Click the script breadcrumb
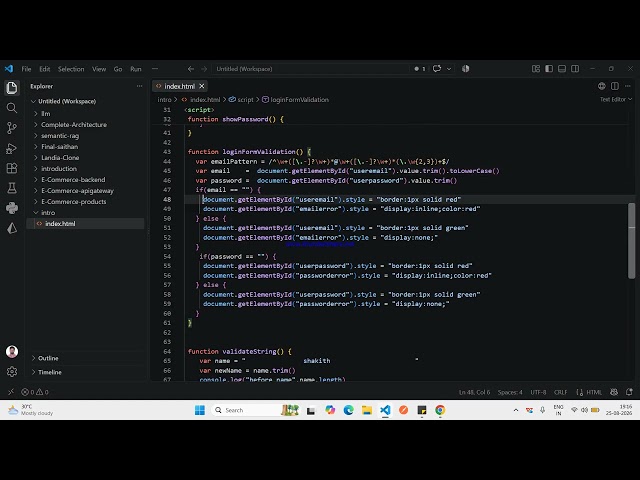Viewport: 640px width, 480px height. coord(241,100)
